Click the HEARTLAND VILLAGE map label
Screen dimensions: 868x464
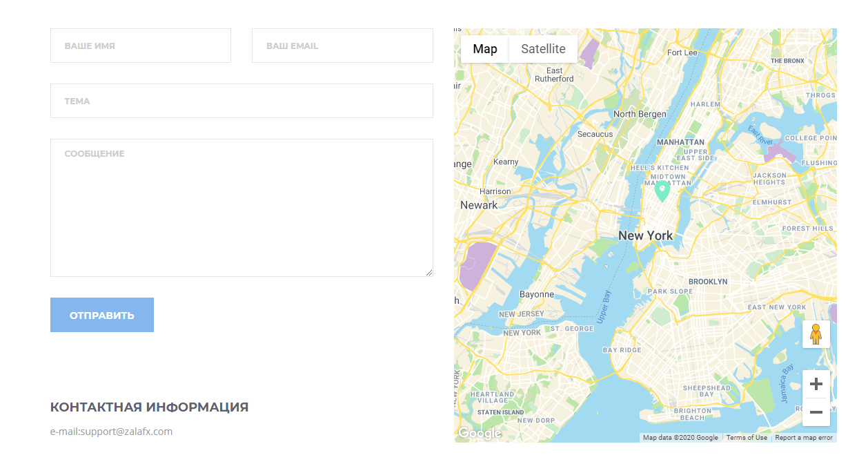click(492, 398)
